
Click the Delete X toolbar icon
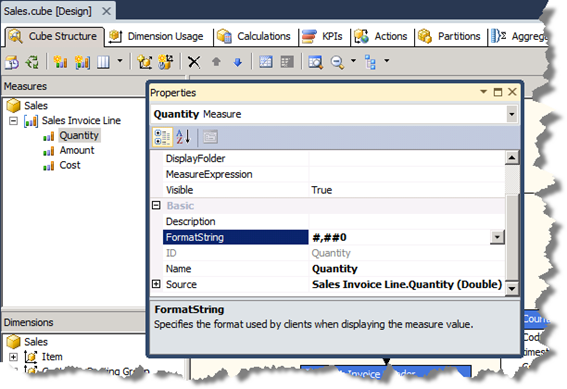[x=194, y=62]
